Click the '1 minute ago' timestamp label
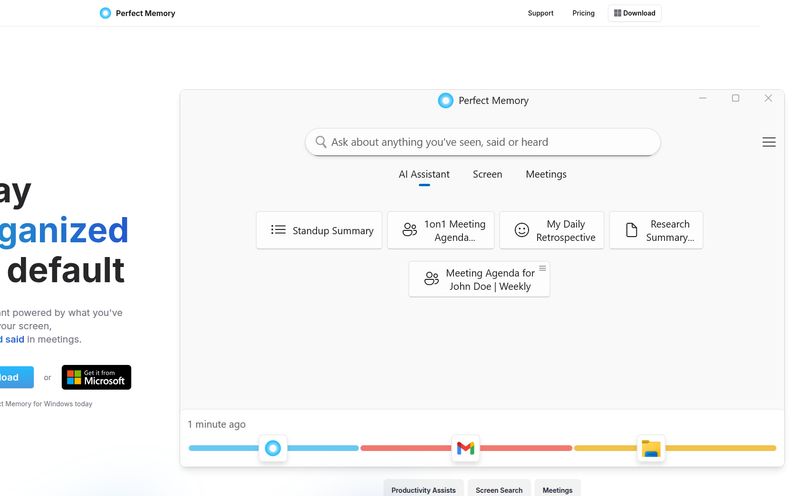 pyautogui.click(x=216, y=424)
